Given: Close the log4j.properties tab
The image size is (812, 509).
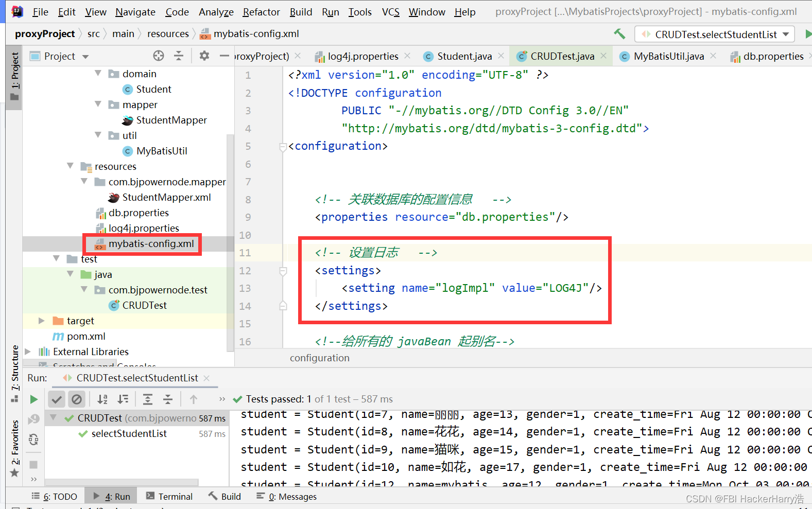Looking at the screenshot, I should tap(407, 56).
